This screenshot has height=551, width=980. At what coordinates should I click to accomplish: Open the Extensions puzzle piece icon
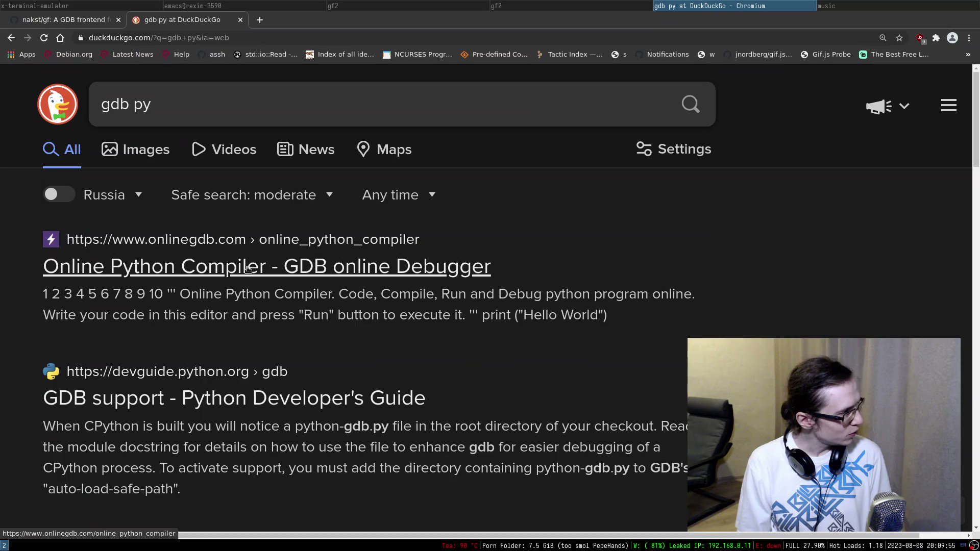coord(936,38)
